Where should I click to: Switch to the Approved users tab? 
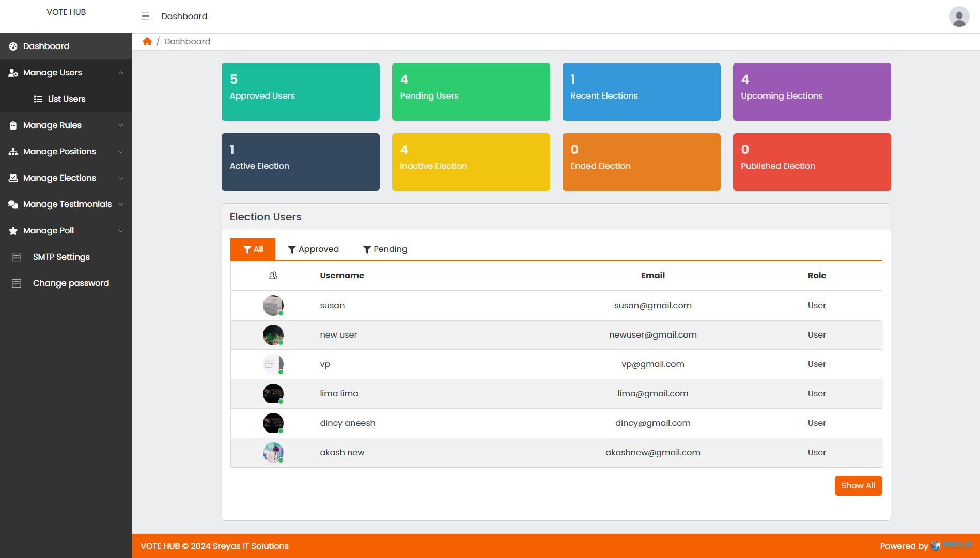(313, 249)
